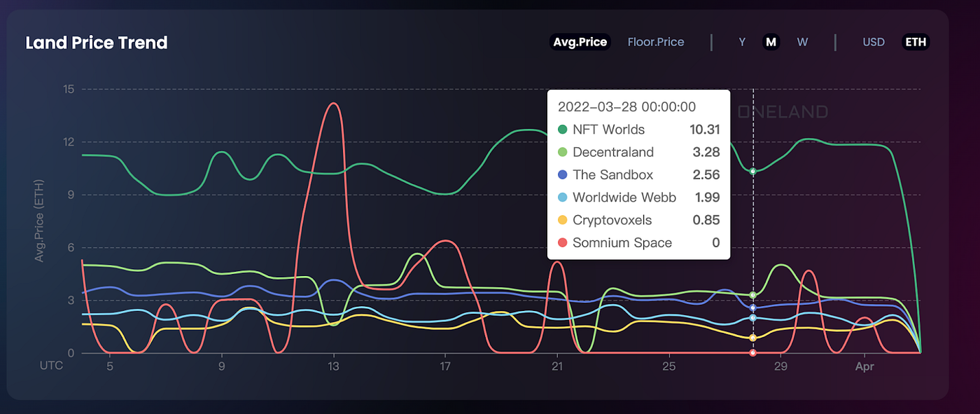Click the x-axis label 17

[x=445, y=366]
